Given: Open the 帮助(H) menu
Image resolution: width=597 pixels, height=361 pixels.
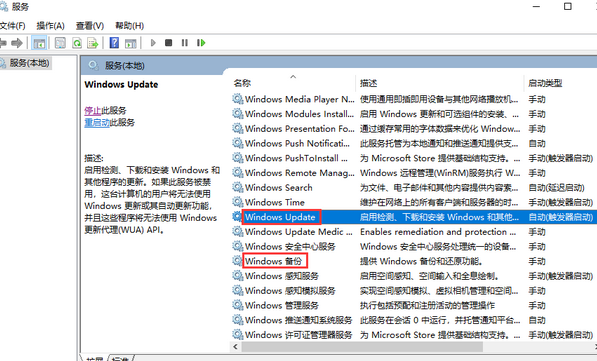Looking at the screenshot, I should [129, 26].
